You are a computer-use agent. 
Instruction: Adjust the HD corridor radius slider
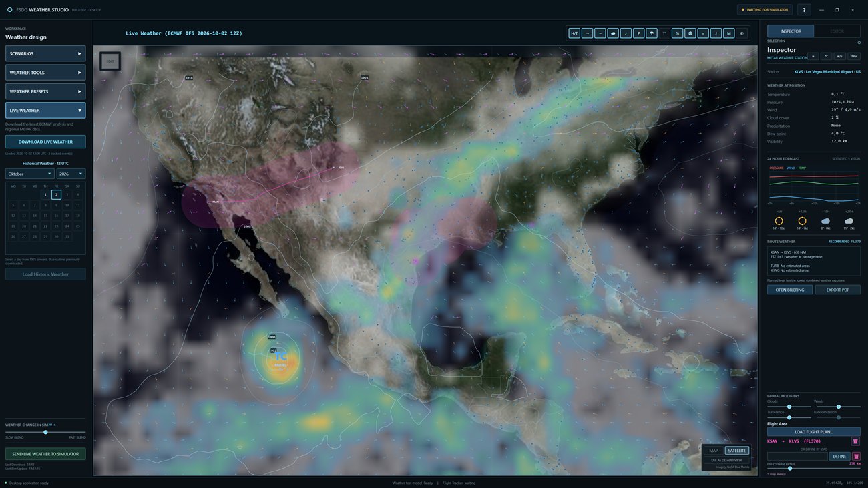pyautogui.click(x=814, y=468)
